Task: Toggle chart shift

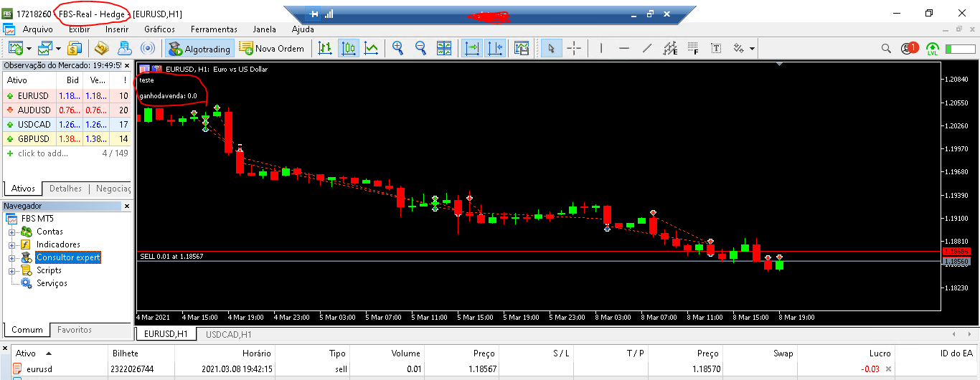Action: coord(495,48)
